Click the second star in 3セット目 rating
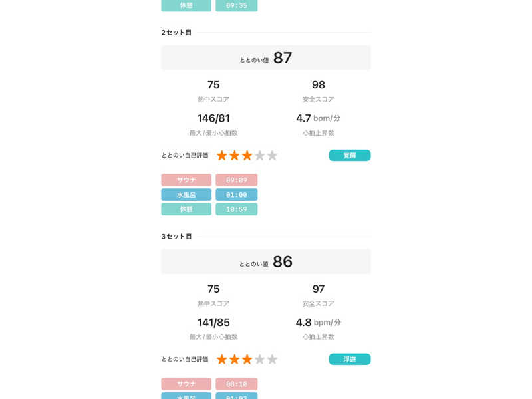 click(x=234, y=359)
